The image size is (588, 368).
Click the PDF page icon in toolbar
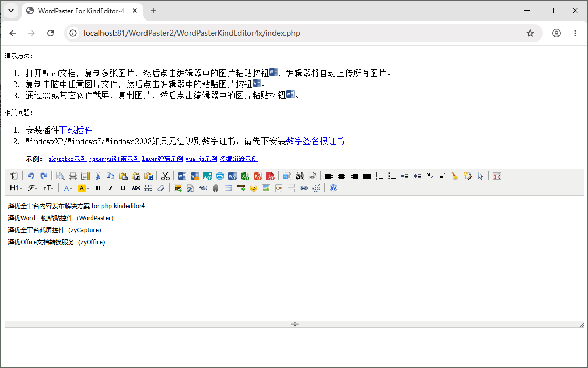point(312,176)
